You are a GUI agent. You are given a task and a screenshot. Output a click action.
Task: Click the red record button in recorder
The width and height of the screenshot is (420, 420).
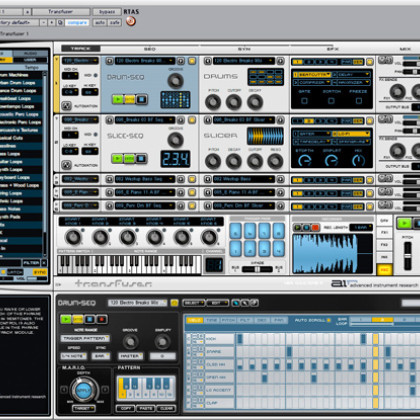(x=315, y=227)
